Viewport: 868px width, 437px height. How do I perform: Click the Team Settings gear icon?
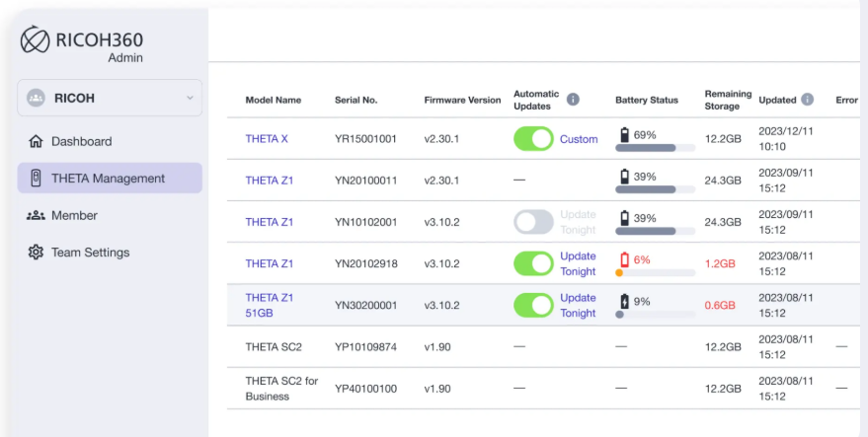(36, 253)
